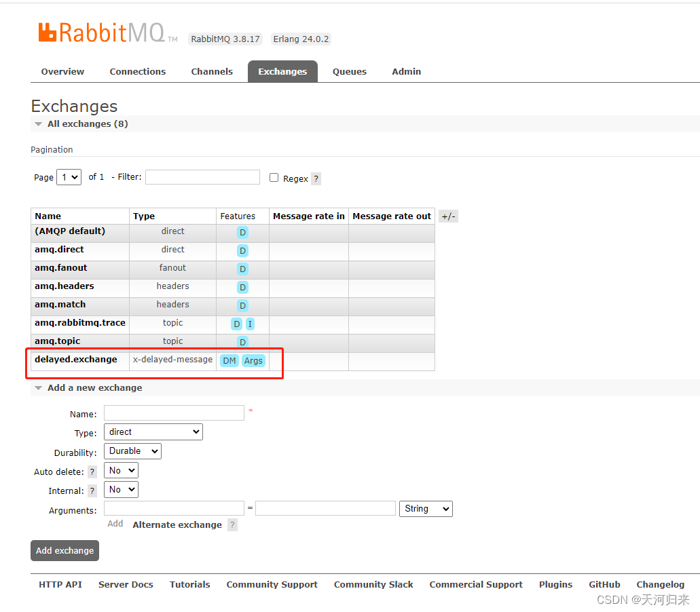Click the D badge for AMQP default

pos(242,233)
